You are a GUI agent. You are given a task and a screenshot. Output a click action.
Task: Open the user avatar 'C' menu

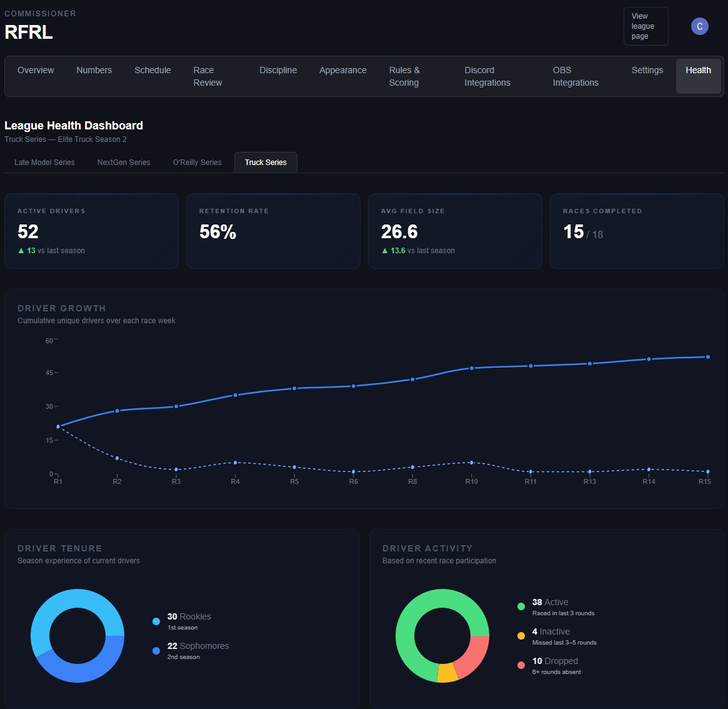699,26
